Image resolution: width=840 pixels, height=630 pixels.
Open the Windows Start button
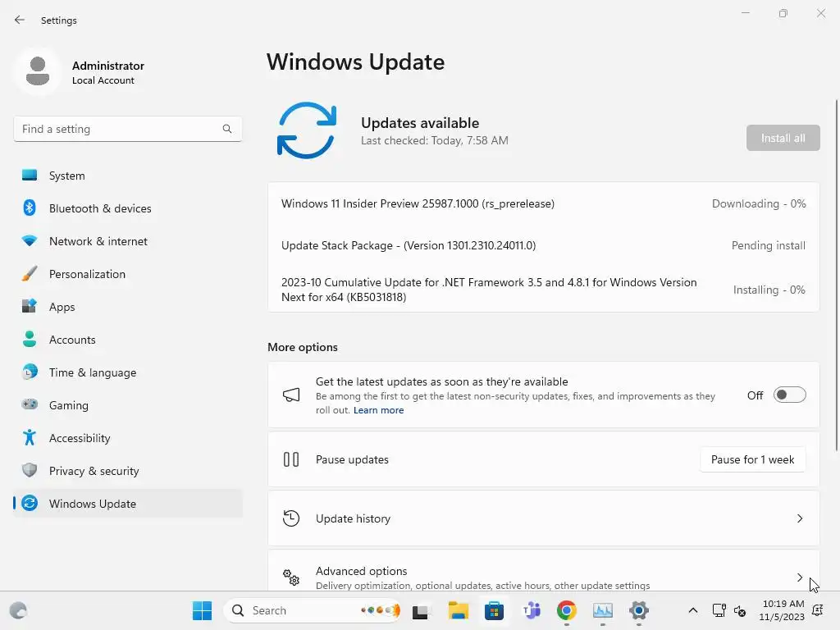202,610
